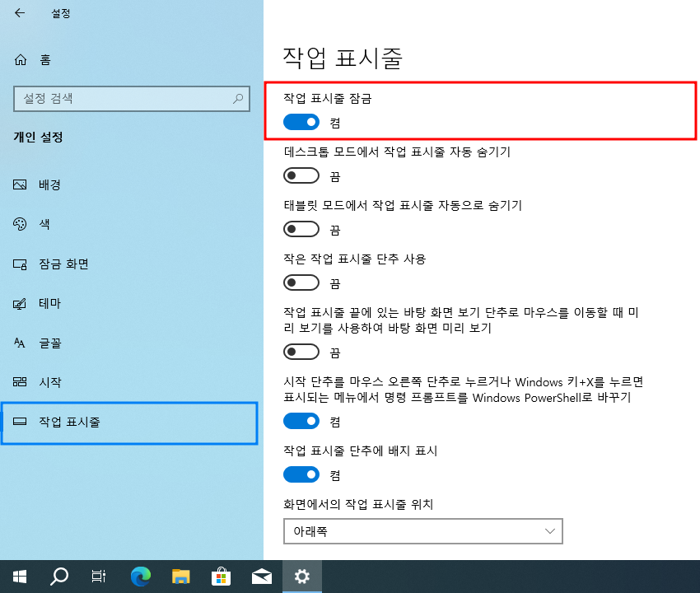Click the Settings gear in the taskbar
This screenshot has height=593, width=700.
coord(302,577)
